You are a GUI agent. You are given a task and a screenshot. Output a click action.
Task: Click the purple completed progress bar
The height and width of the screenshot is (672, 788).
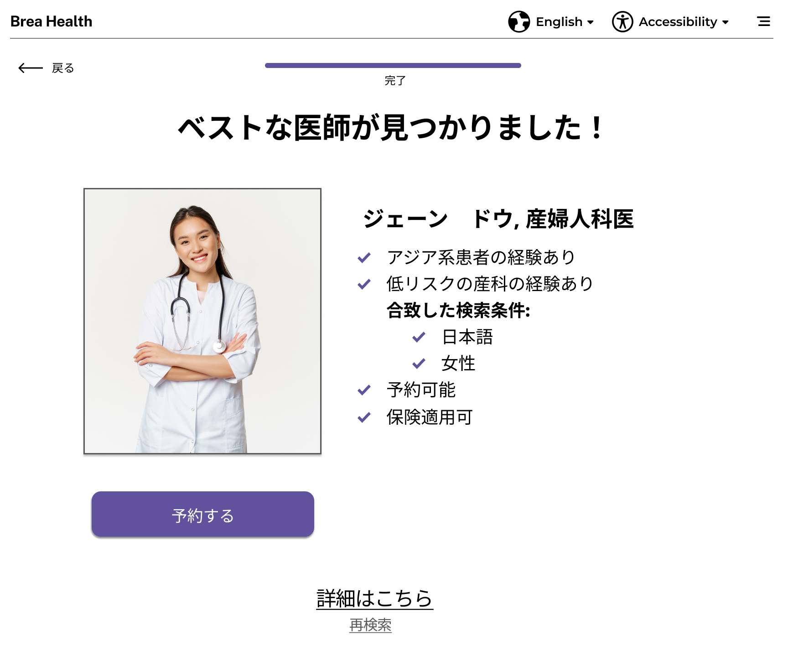(x=393, y=65)
